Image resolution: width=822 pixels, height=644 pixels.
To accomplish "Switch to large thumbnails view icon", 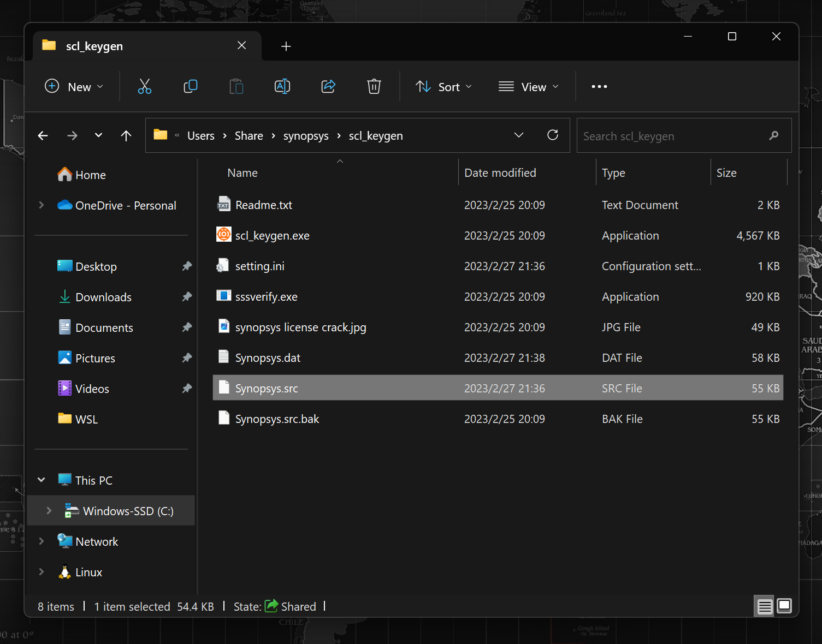I will coord(784,606).
